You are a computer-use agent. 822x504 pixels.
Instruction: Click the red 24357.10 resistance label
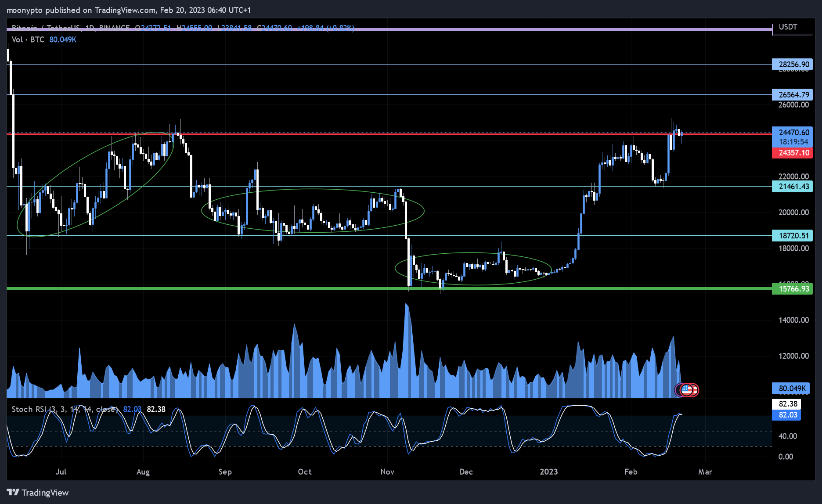[x=793, y=153]
